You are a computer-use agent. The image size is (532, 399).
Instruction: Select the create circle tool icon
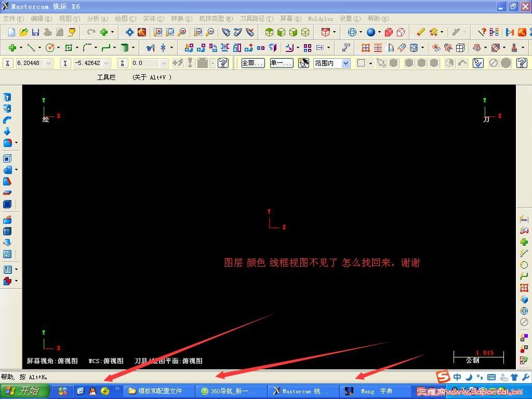point(50,48)
